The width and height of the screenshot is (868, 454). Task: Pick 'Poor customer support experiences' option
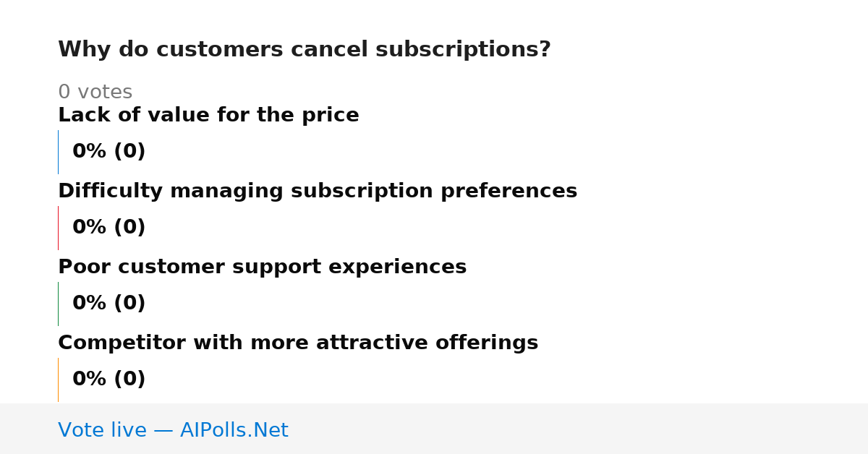[262, 267]
